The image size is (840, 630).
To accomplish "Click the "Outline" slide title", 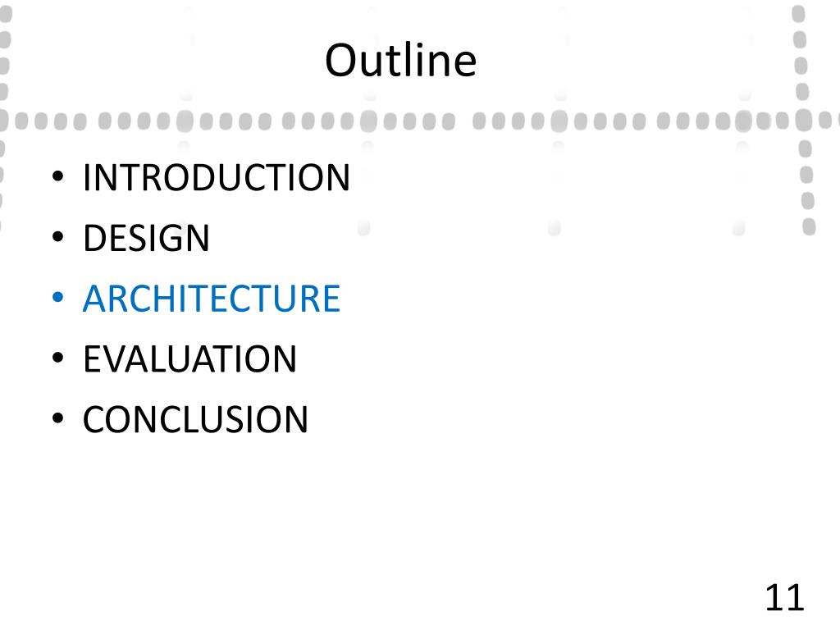I will coord(400,61).
